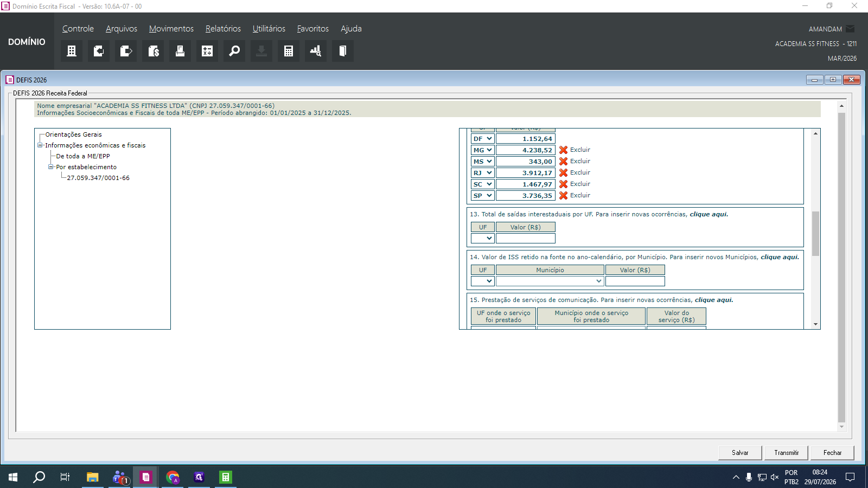Click the import document toolbar icon
868x488 pixels.
(x=98, y=51)
